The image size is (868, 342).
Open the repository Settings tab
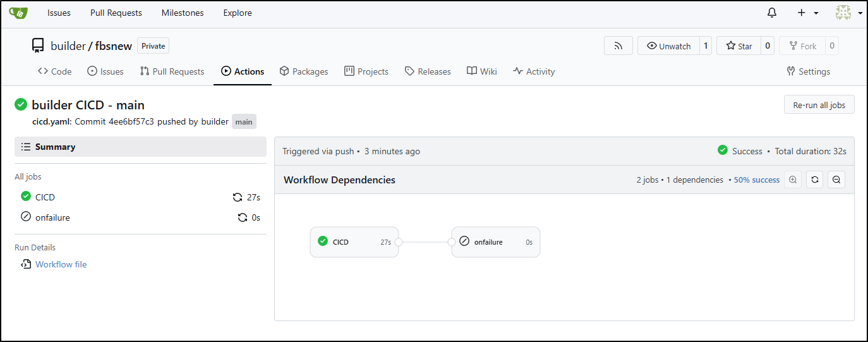(x=808, y=71)
